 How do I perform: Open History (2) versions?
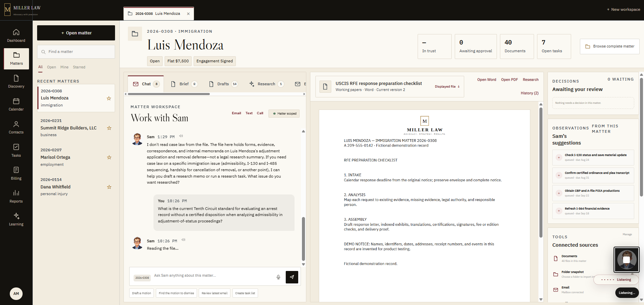(x=530, y=93)
